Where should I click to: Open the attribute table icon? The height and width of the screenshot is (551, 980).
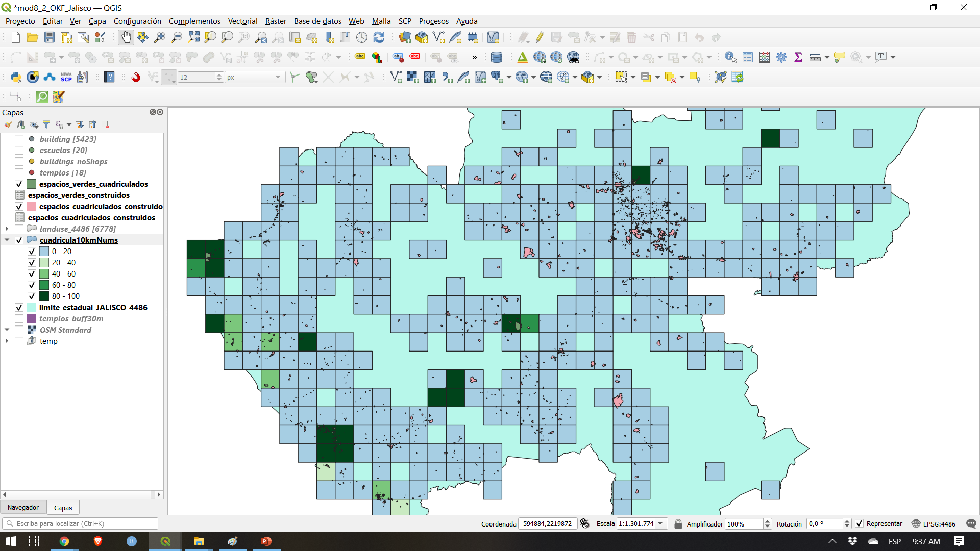coord(748,57)
